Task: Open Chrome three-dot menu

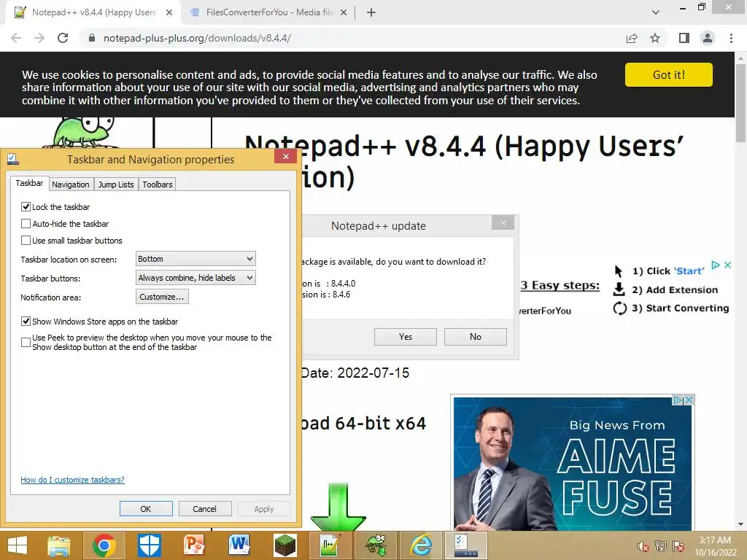Action: coord(731,38)
